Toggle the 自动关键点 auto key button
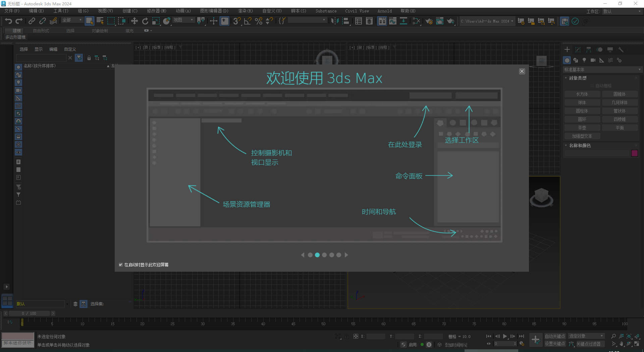644x352 pixels. [554, 336]
